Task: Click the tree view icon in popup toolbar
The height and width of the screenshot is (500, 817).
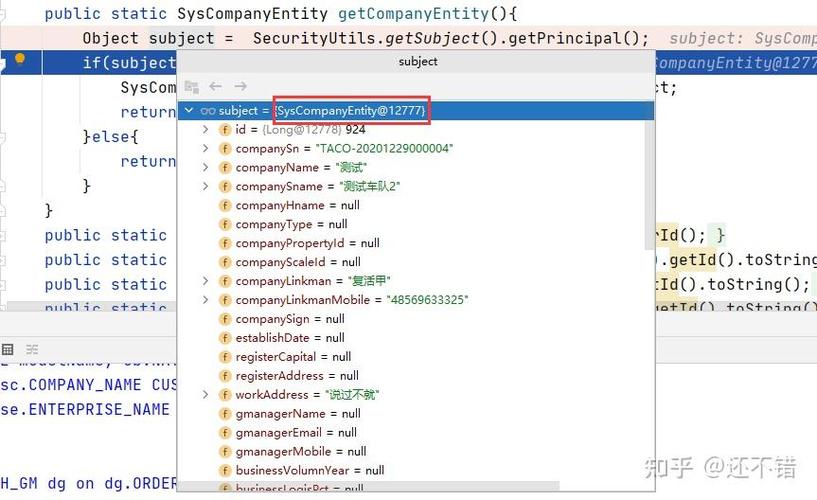Action: (x=192, y=86)
